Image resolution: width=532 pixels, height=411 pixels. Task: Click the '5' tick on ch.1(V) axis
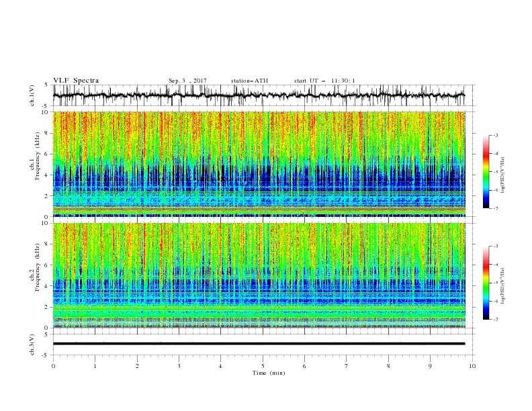point(47,85)
